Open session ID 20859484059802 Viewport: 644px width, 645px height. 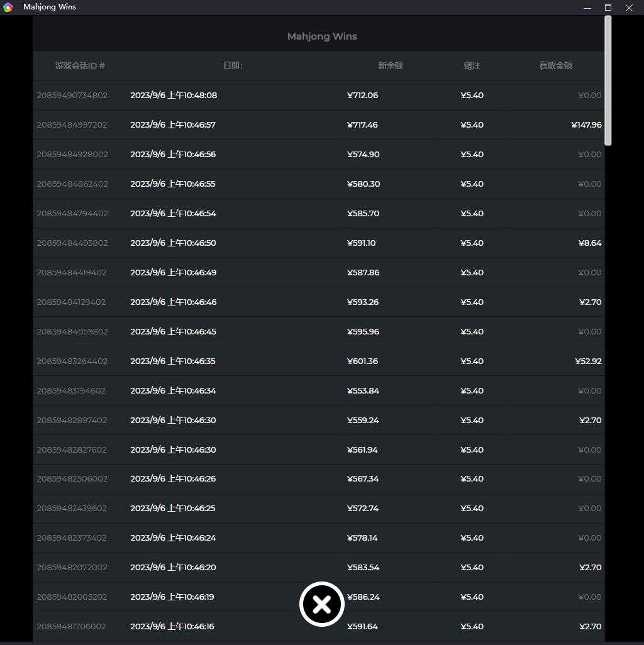pos(72,331)
